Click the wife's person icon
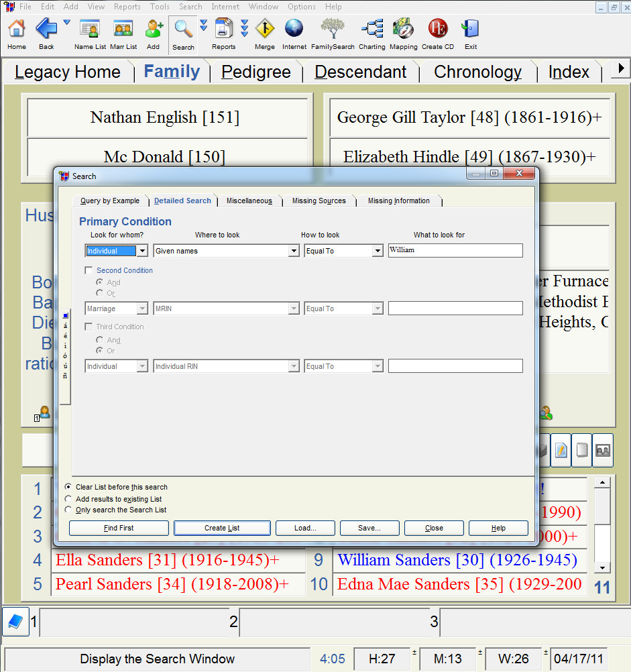 546,412
